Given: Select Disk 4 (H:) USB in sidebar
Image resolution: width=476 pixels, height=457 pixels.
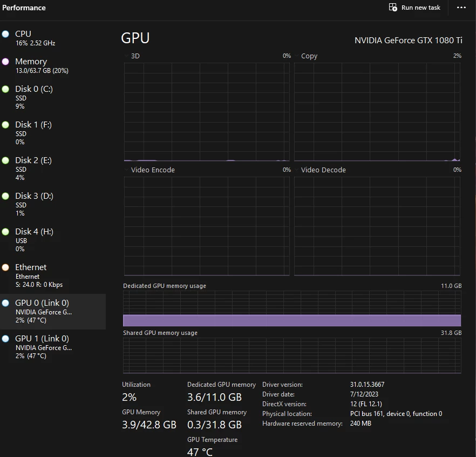Looking at the screenshot, I should pyautogui.click(x=53, y=240).
